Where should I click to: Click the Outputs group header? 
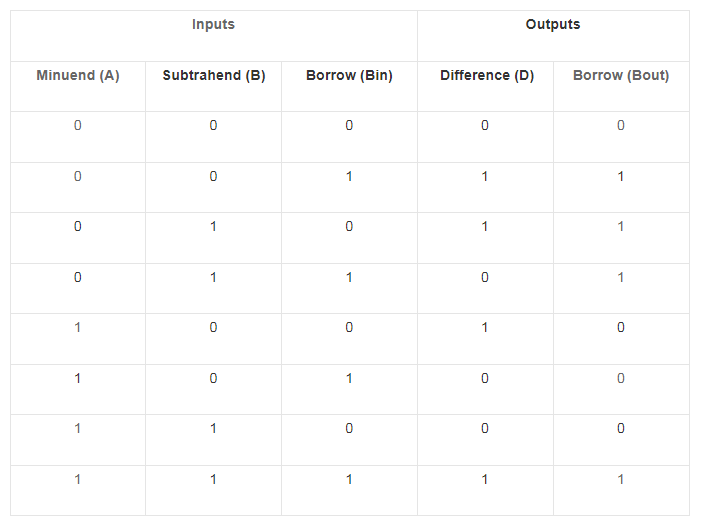tap(553, 25)
